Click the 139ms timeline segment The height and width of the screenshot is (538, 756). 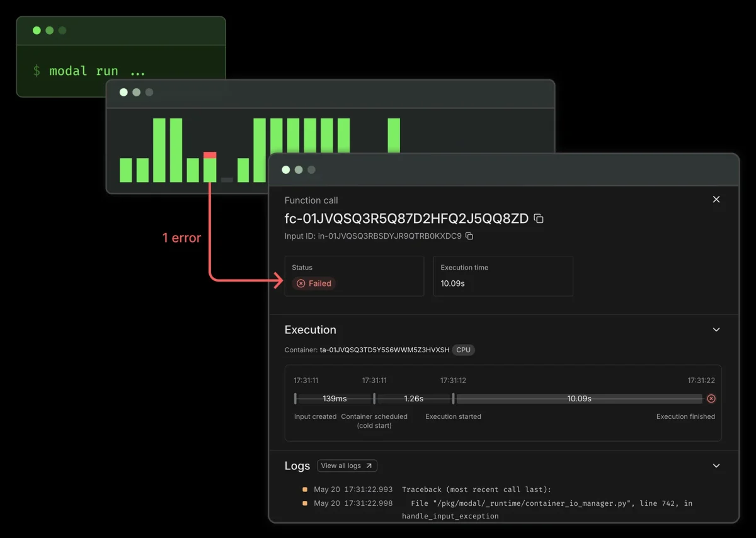(x=335, y=399)
